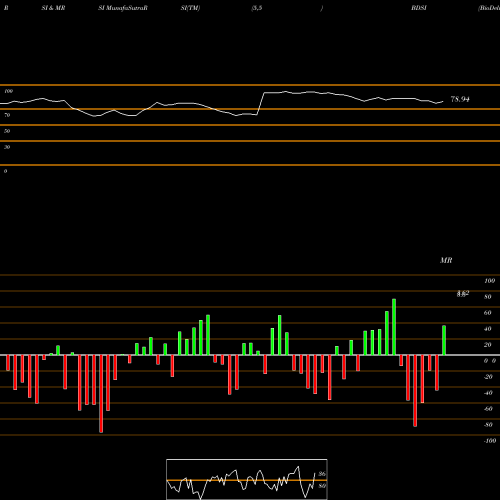Click the BDSI ticker symbol in header
500x500 pixels.
coord(419,8)
